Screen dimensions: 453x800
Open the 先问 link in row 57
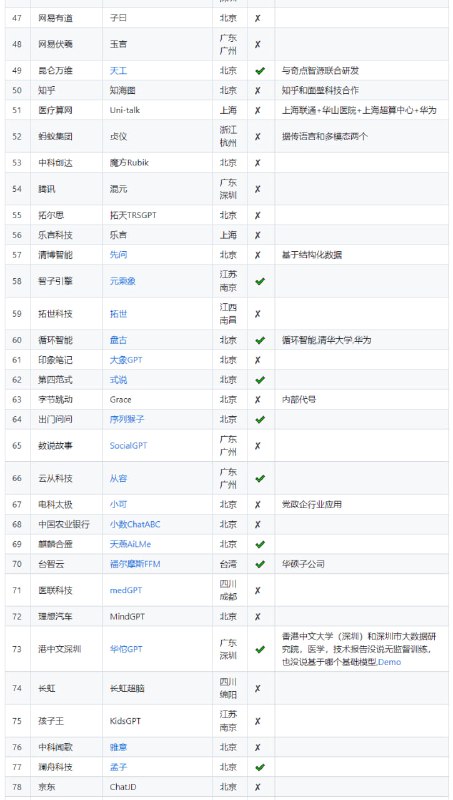point(118,255)
